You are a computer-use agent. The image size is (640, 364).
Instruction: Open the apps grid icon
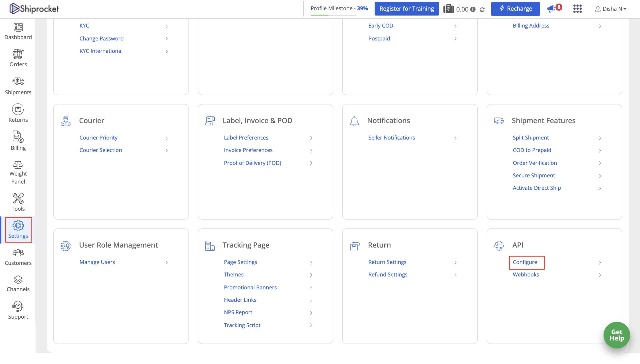point(577,9)
